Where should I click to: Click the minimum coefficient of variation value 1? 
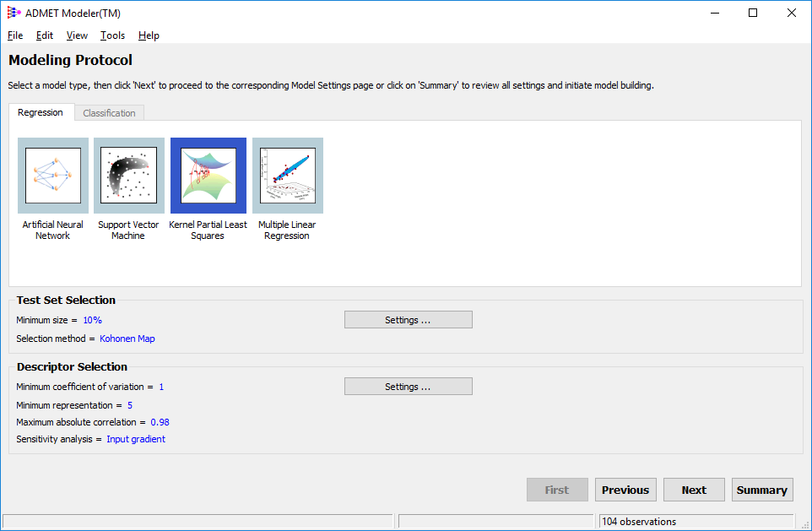(161, 387)
